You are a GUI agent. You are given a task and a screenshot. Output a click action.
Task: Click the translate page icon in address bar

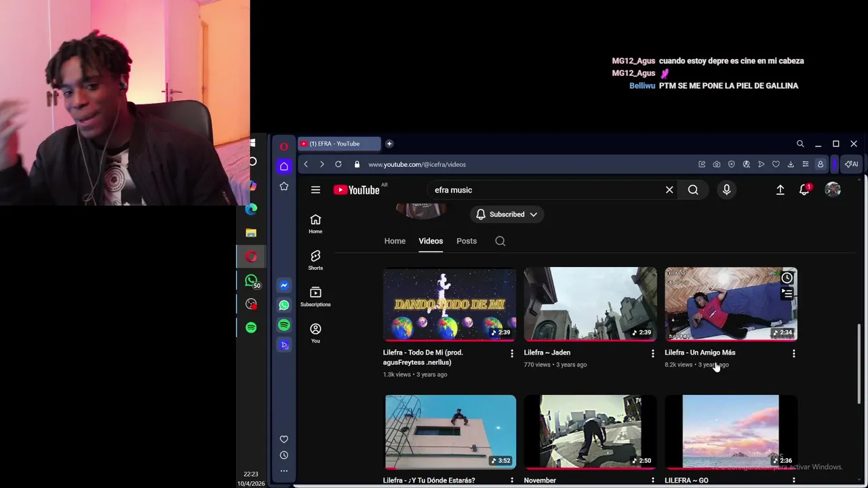point(746,164)
